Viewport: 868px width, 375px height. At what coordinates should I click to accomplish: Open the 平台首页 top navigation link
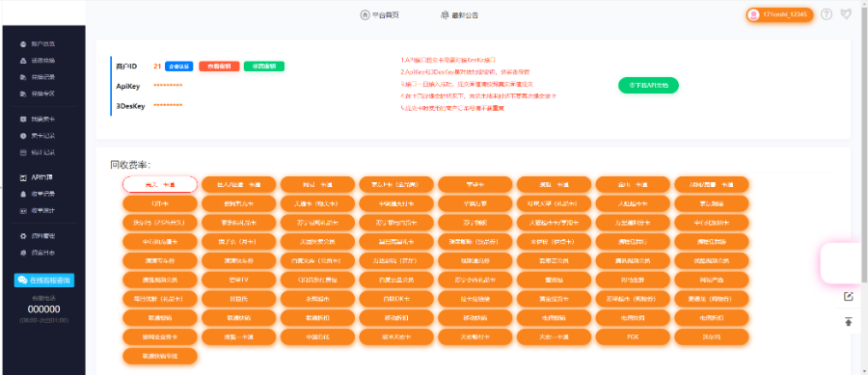(x=379, y=14)
